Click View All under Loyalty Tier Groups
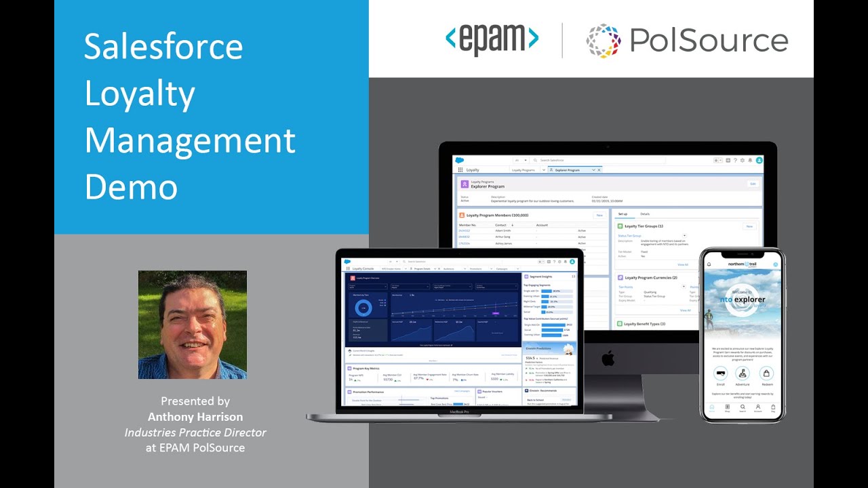The width and height of the screenshot is (868, 488). click(x=683, y=264)
